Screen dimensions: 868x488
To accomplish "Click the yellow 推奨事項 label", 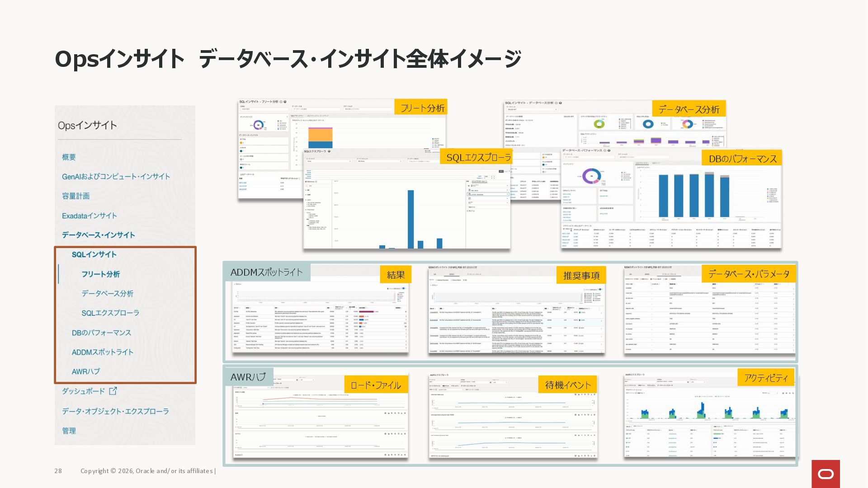I will pyautogui.click(x=581, y=275).
